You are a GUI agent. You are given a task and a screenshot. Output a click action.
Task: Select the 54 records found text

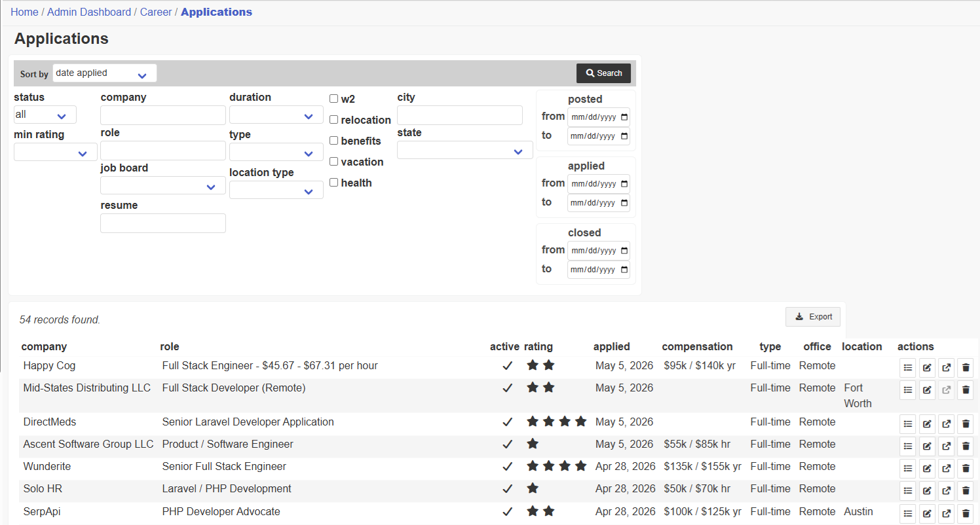point(60,320)
